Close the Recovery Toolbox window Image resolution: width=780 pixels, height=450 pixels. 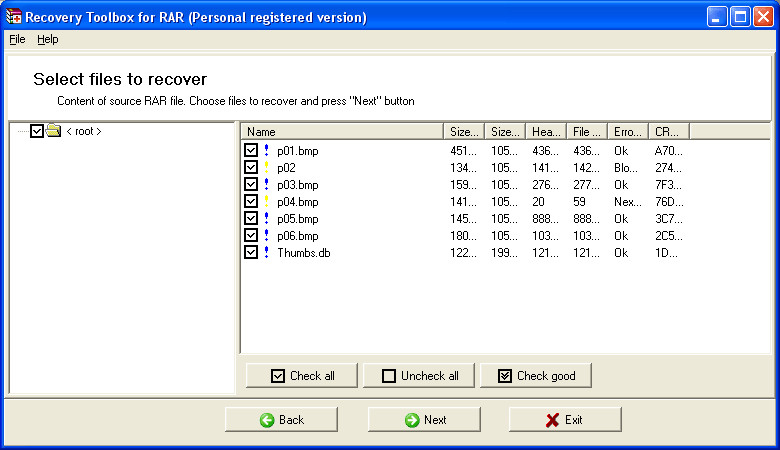(x=763, y=17)
